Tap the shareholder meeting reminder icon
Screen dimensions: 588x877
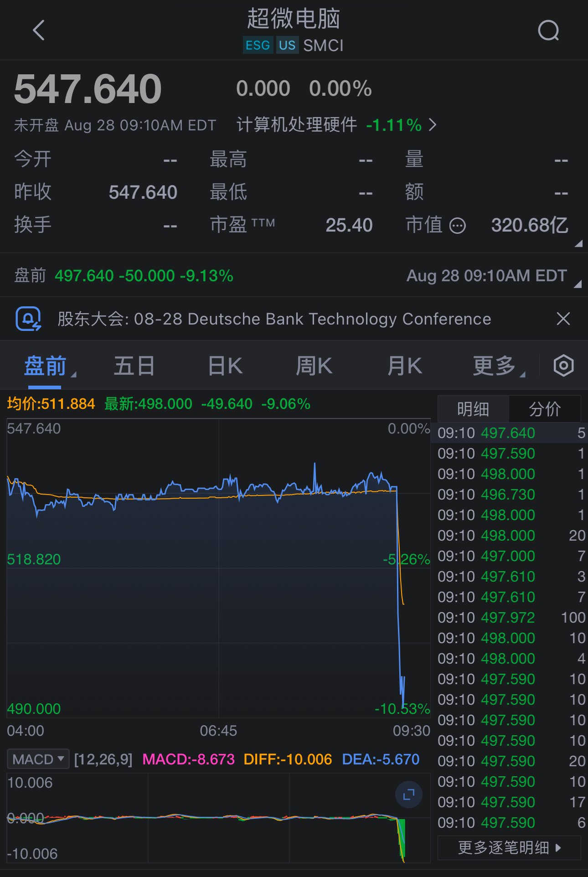(x=28, y=319)
